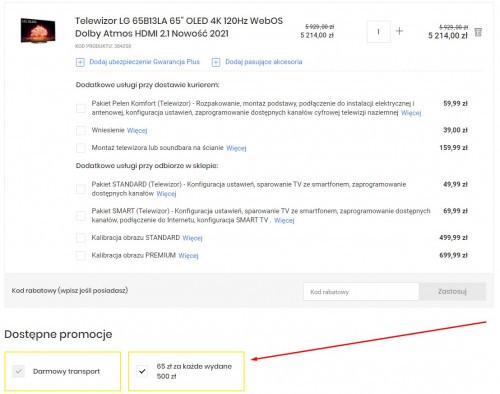Viewport: 500px width, 394px height.
Task: Select the 39,00 zł Wniesienie price
Action: 455,130
